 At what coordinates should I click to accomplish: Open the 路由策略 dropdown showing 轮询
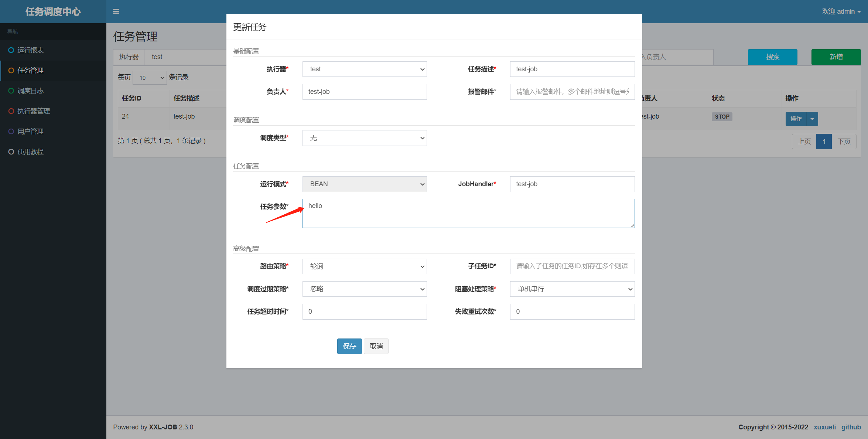364,266
